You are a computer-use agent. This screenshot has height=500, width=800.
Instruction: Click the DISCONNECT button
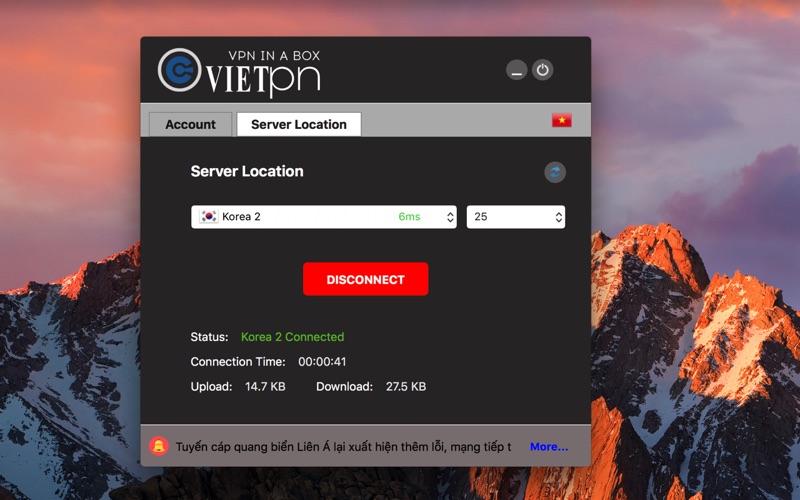point(365,279)
